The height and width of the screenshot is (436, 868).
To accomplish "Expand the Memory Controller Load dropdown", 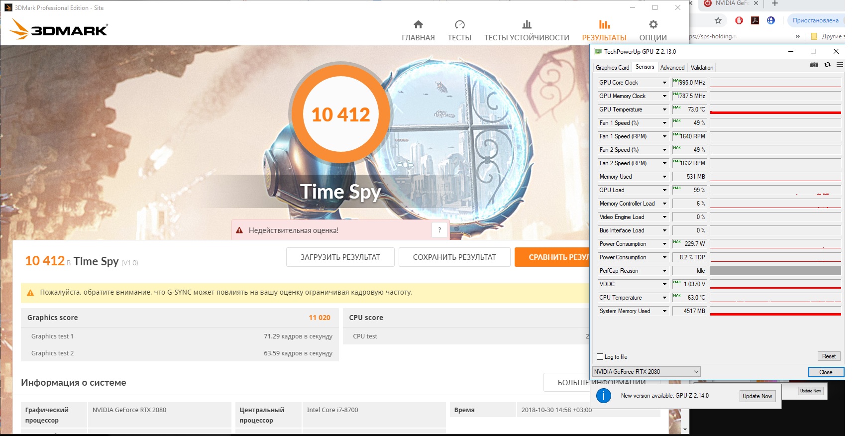I will tap(664, 204).
